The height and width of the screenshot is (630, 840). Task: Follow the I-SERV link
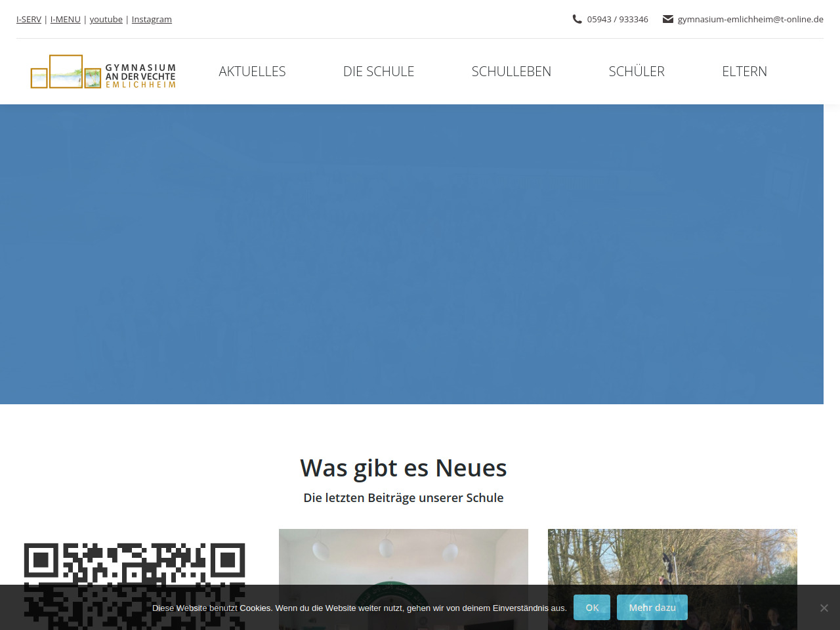29,20
